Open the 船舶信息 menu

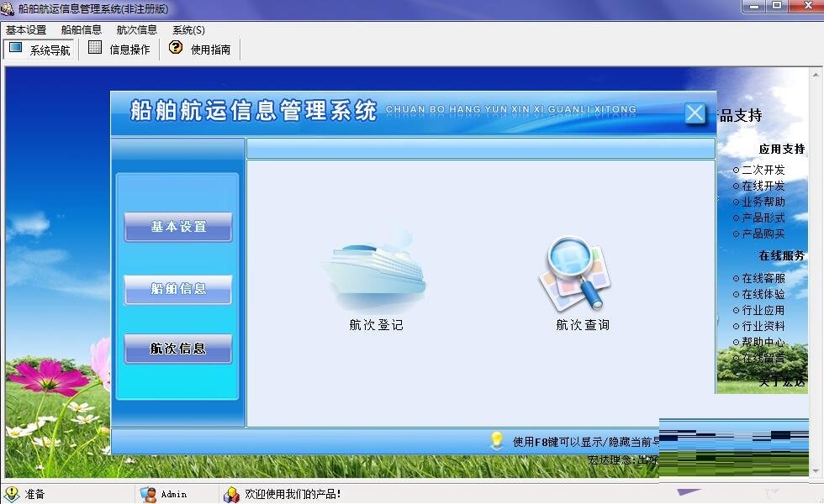click(x=81, y=30)
